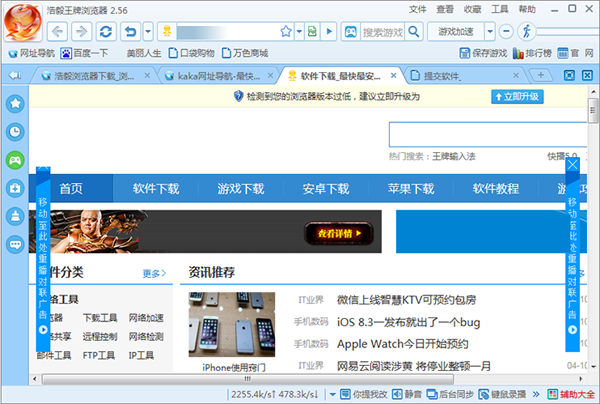This screenshot has height=404, width=600.
Task: Open 百度一下 bookmark
Action: tap(85, 53)
